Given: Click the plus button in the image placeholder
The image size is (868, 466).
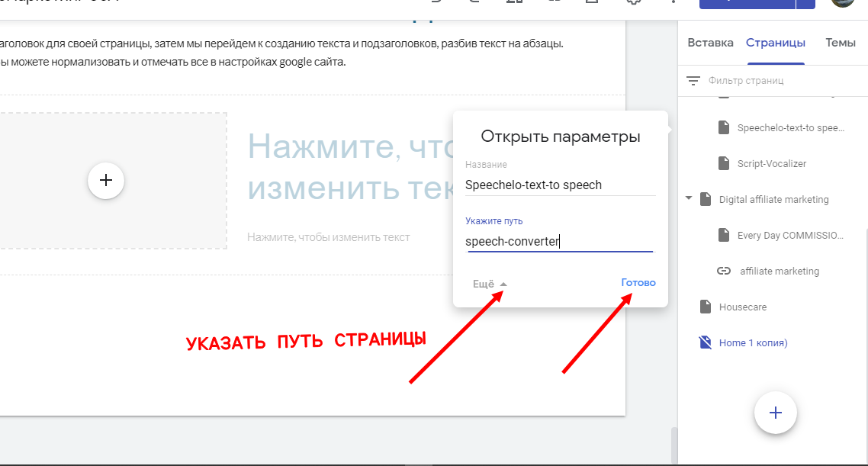Looking at the screenshot, I should 106,181.
